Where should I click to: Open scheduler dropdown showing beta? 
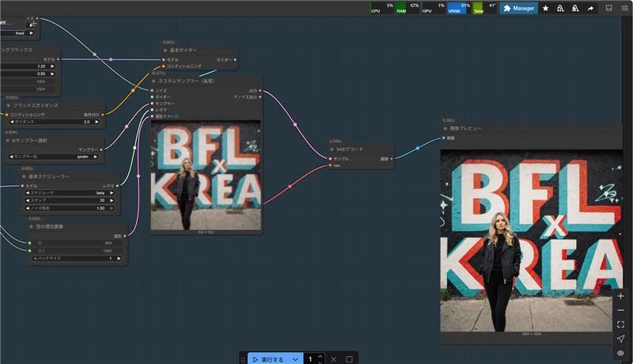[70, 193]
